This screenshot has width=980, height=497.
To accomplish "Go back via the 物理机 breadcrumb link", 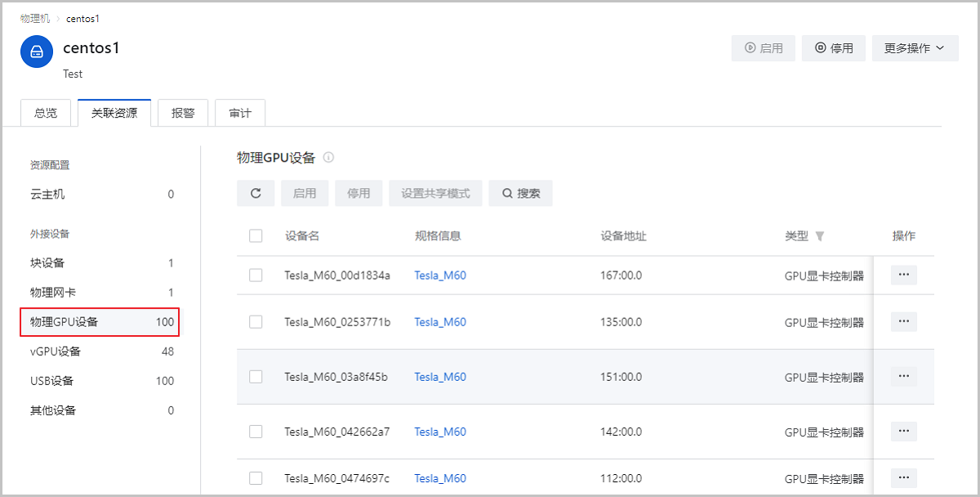I will pyautogui.click(x=34, y=18).
